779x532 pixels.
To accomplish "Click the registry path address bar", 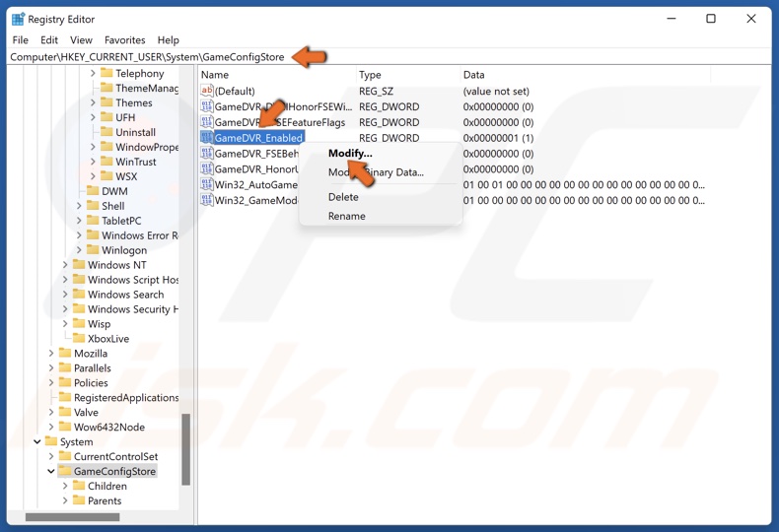I will 389,57.
